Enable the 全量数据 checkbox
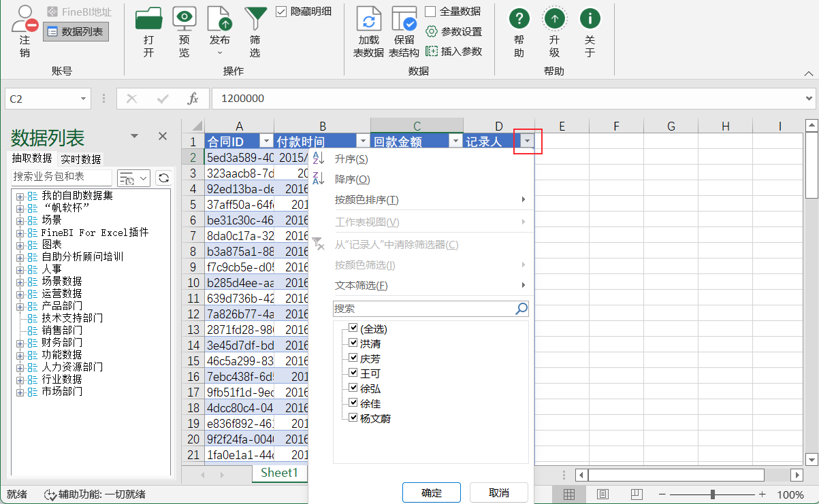Image resolution: width=819 pixels, height=504 pixels. pos(429,10)
